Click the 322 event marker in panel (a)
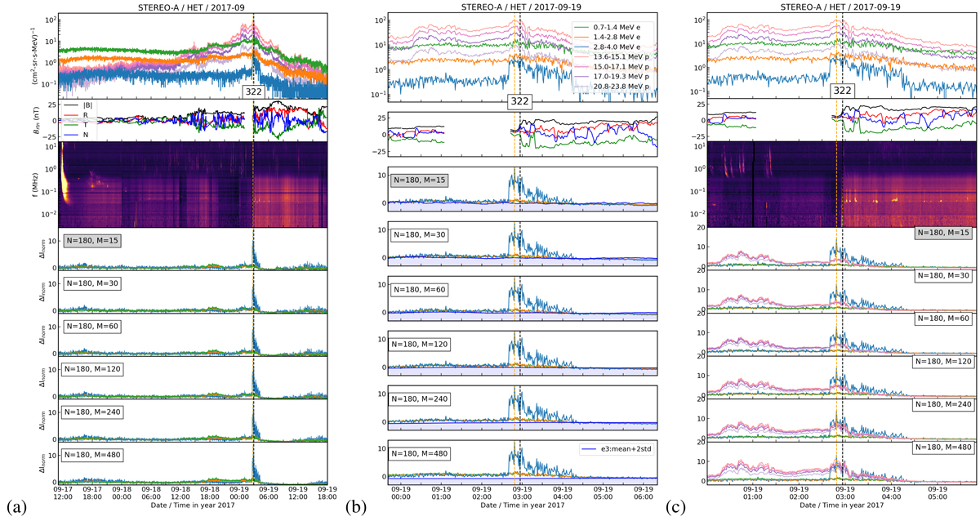Viewport: 980px width, 521px height. click(x=253, y=91)
